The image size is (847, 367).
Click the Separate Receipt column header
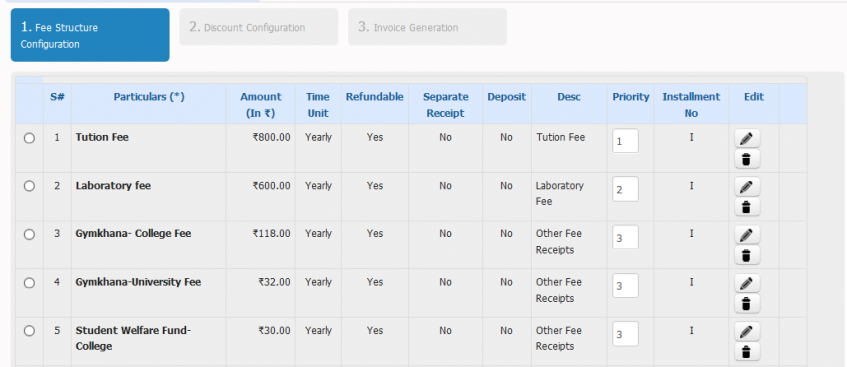coord(445,105)
